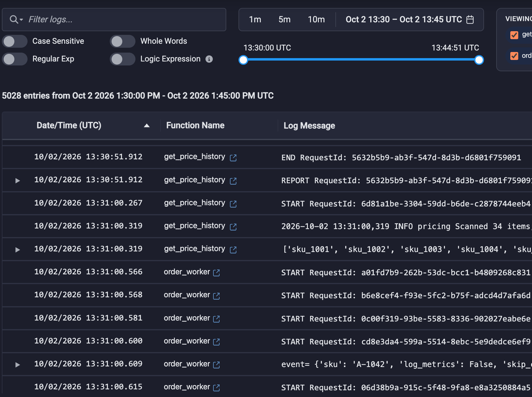Select the 10m time range
This screenshot has height=397, width=532.
point(316,20)
